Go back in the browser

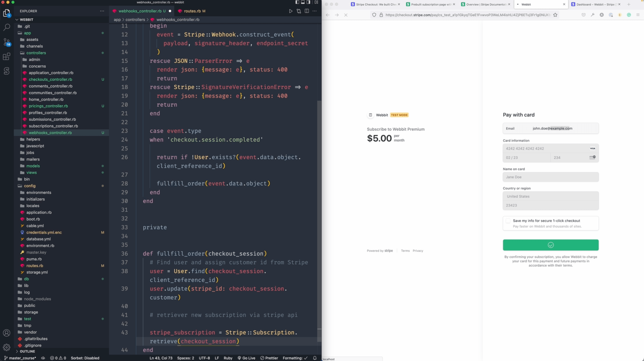point(328,15)
